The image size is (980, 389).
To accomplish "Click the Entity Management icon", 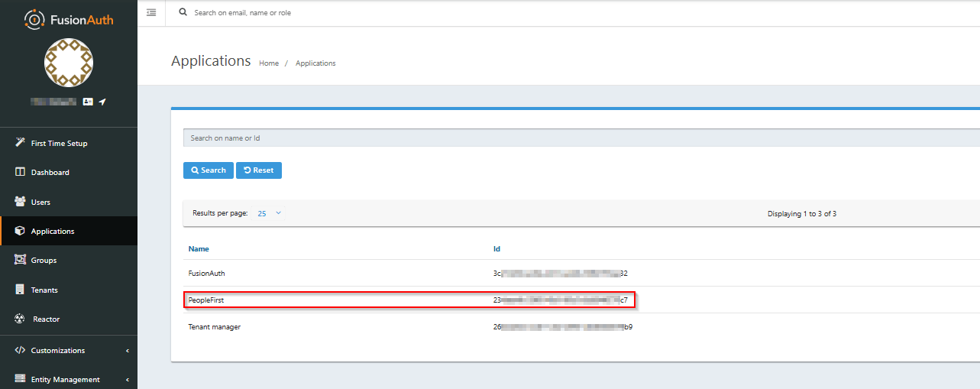I will [20, 379].
